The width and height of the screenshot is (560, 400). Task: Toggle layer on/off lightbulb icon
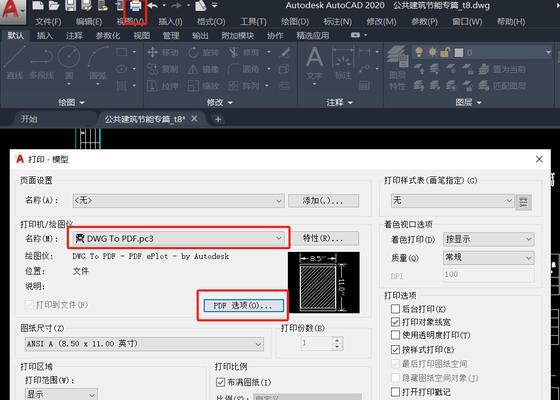[x=419, y=52]
